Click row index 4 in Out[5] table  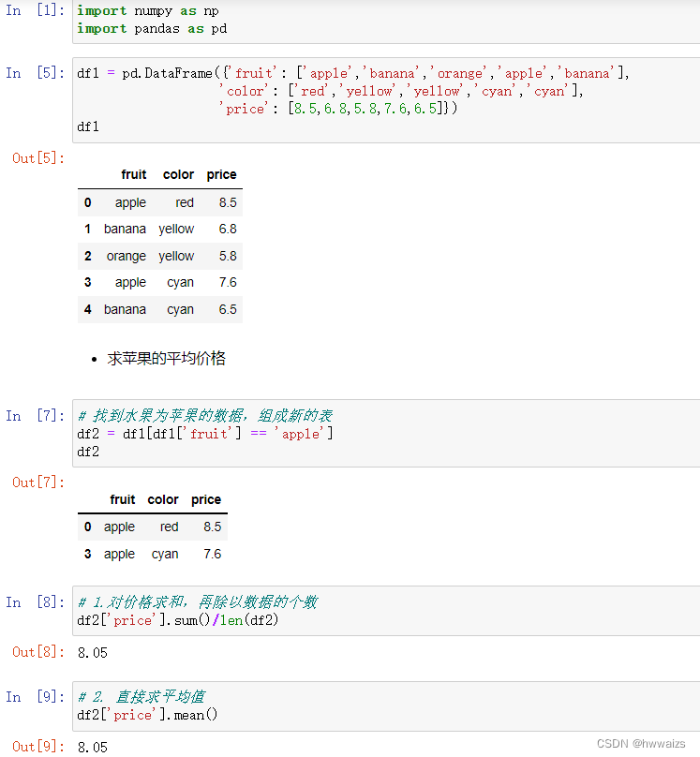tap(88, 309)
